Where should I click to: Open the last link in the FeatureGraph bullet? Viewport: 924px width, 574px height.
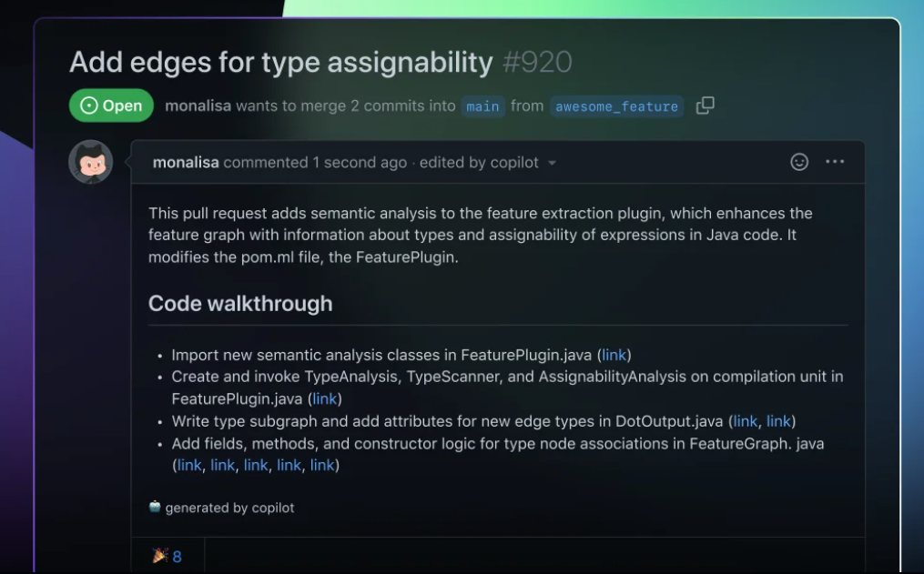(x=322, y=466)
